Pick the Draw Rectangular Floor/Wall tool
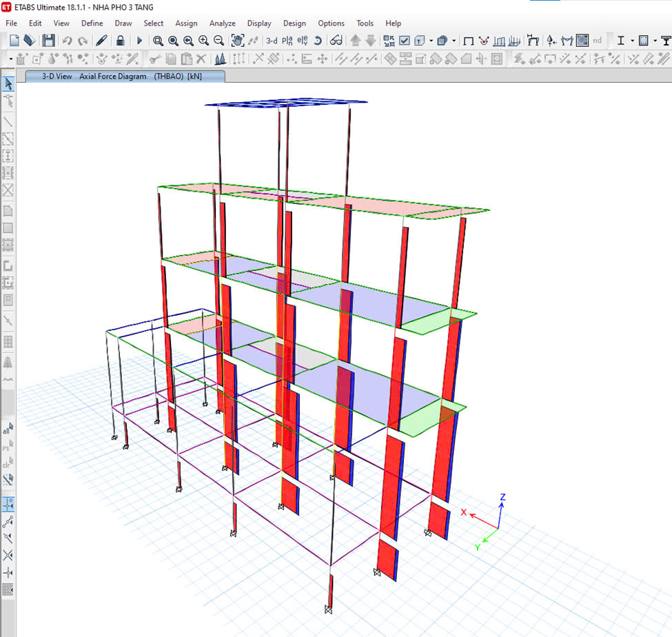The height and width of the screenshot is (637, 672). point(8,228)
